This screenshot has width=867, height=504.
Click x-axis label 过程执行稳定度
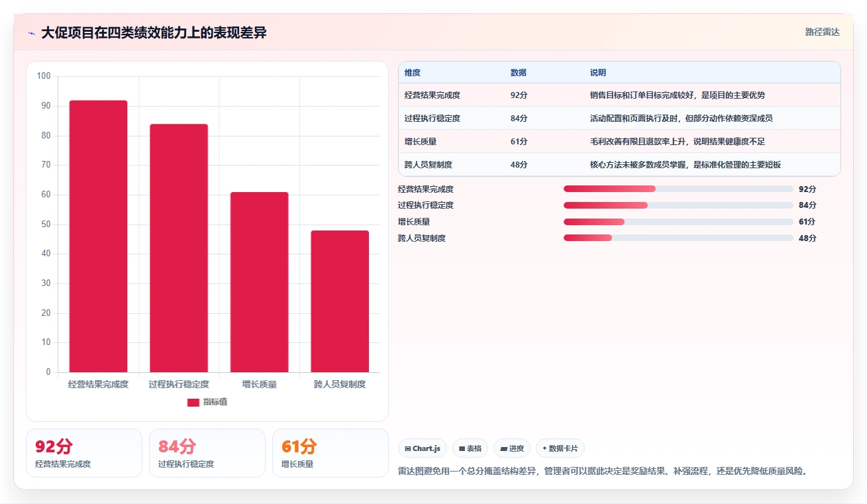coord(179,384)
